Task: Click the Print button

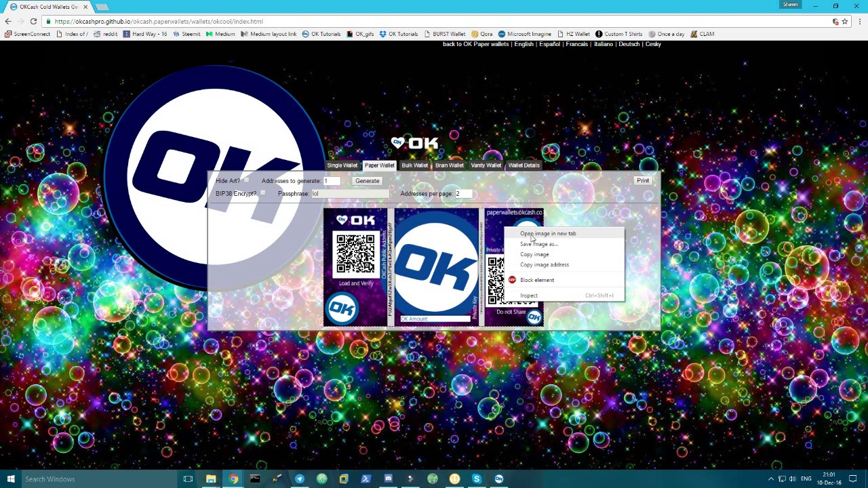Action: click(643, 181)
